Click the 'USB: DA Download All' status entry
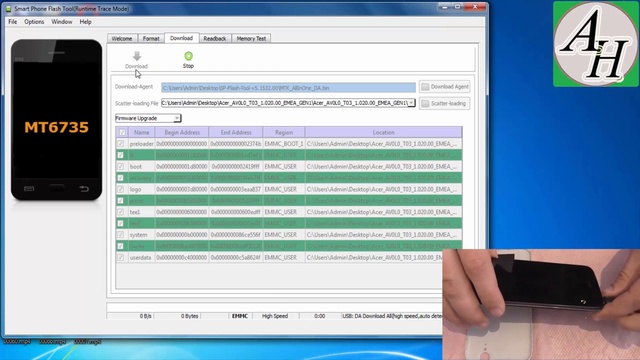The width and height of the screenshot is (640, 360). coord(392,316)
